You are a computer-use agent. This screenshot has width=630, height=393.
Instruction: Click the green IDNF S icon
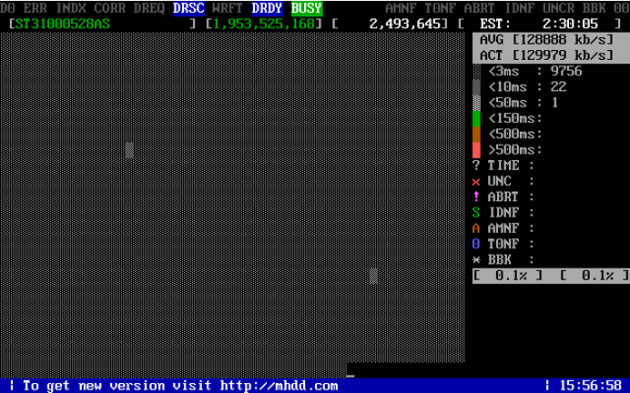[x=476, y=213]
